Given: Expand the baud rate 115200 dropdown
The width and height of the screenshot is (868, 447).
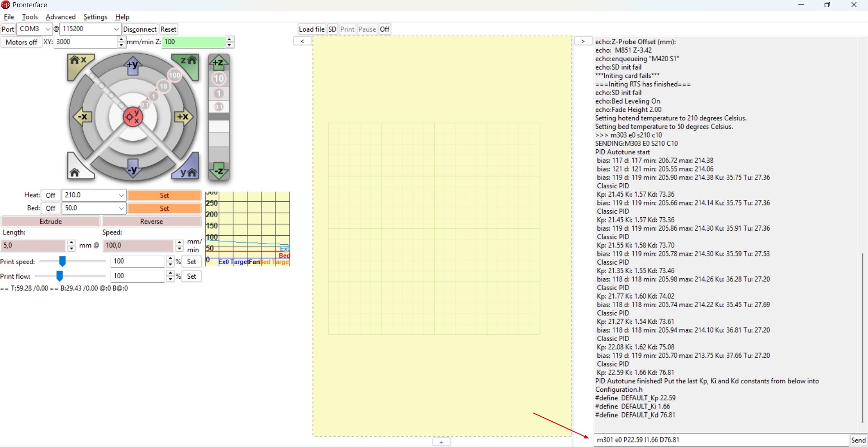Looking at the screenshot, I should click(116, 29).
